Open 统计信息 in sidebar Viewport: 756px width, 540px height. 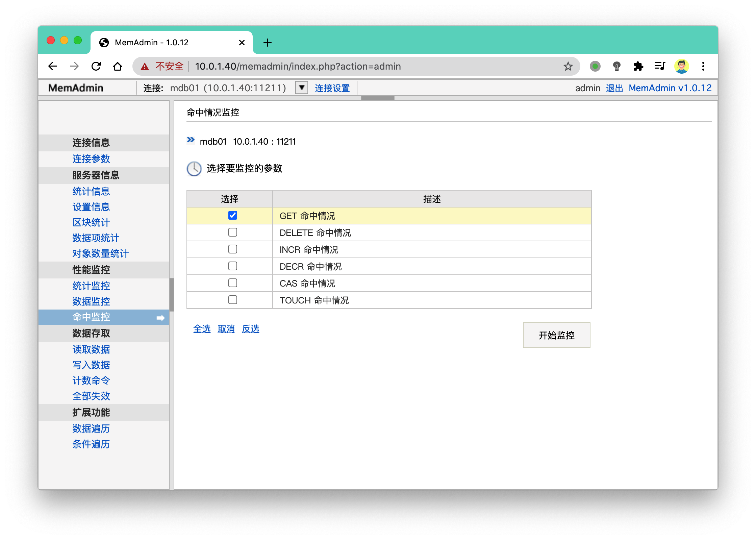91,191
